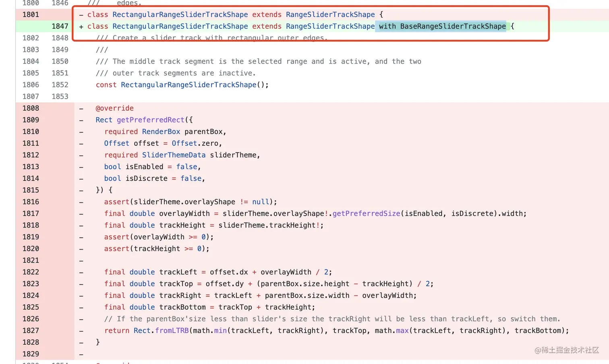Select old line number 1815
The width and height of the screenshot is (609, 364).
[31, 190]
